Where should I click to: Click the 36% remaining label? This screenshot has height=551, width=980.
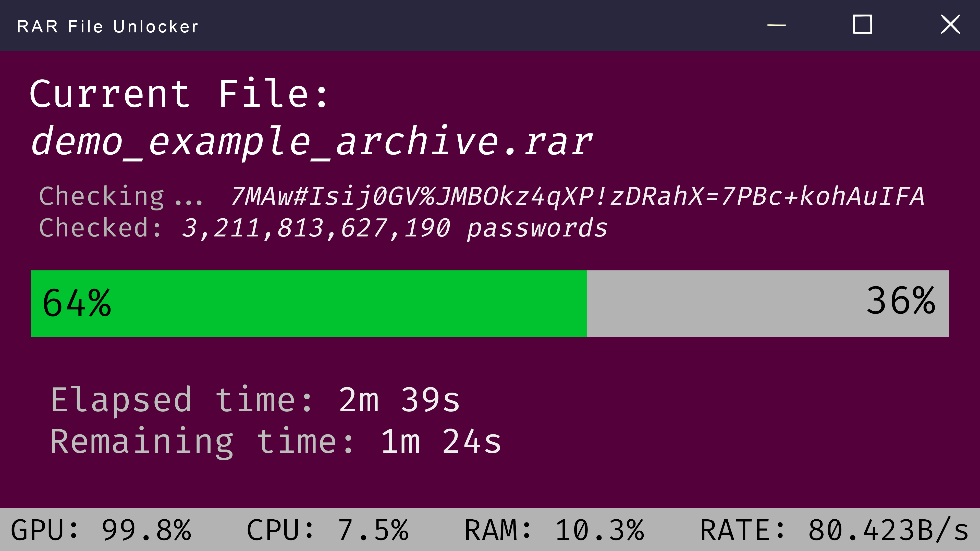900,301
